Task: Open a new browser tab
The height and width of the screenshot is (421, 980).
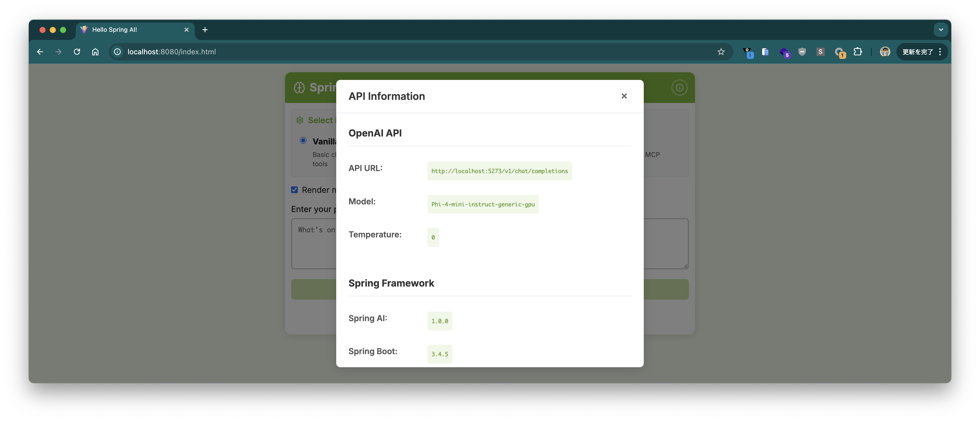Action: click(x=205, y=30)
